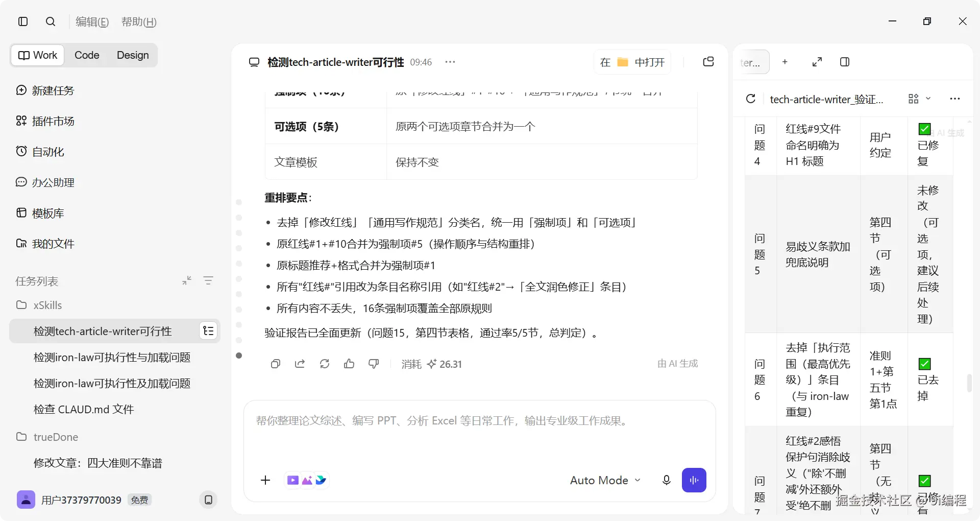Switch to the Design tab

coord(133,55)
